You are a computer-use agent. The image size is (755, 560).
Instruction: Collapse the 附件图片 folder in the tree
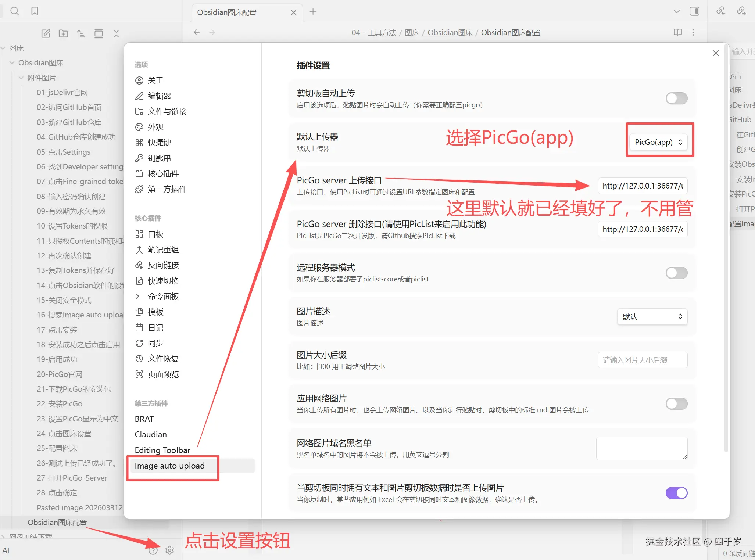coord(21,78)
